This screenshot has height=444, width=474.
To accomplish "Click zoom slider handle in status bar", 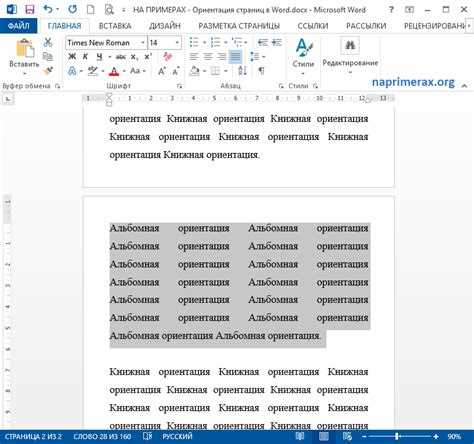I will click(397, 436).
